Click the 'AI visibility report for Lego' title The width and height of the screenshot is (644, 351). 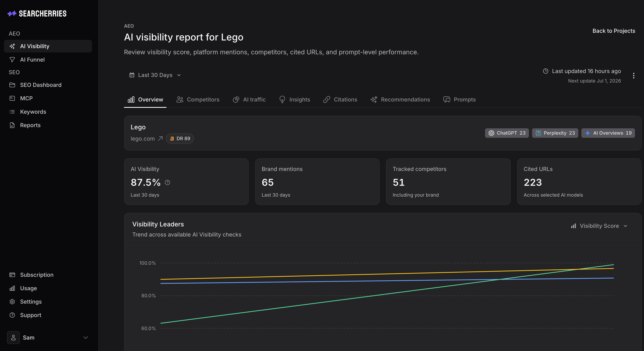(184, 37)
